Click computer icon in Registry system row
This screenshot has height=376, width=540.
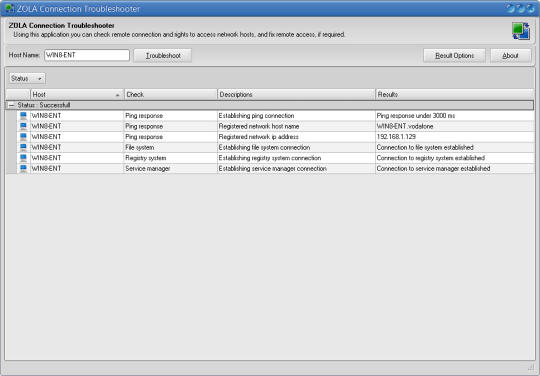tap(23, 158)
